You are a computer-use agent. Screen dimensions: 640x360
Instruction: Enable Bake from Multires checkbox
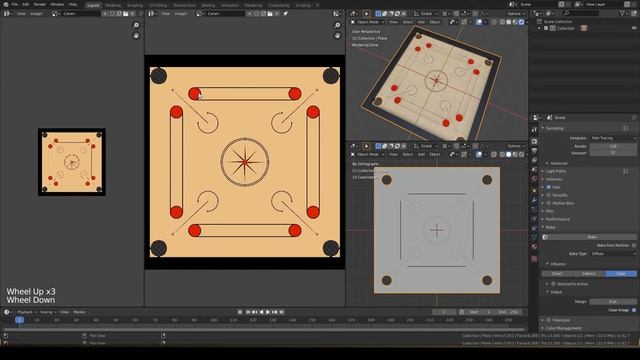(x=634, y=245)
